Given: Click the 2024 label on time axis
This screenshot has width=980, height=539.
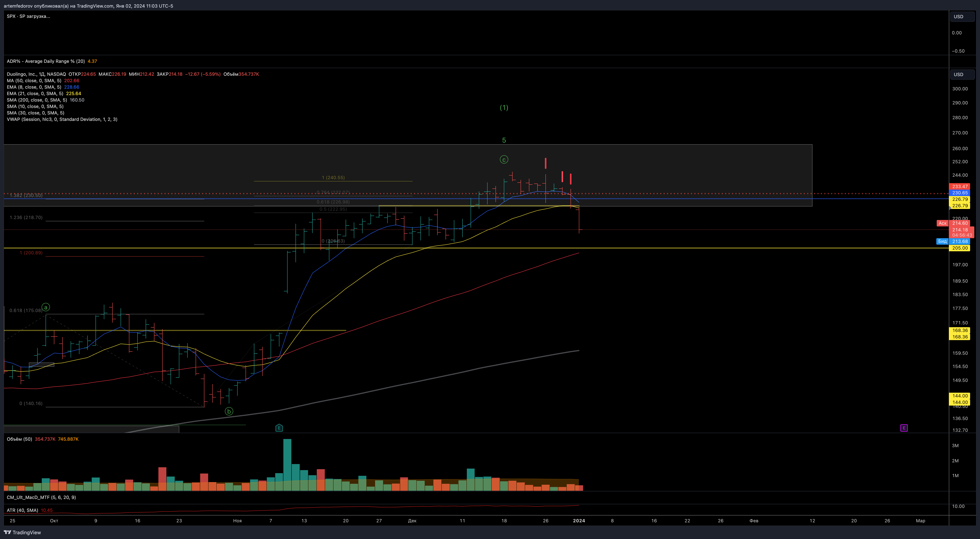Looking at the screenshot, I should [x=579, y=521].
